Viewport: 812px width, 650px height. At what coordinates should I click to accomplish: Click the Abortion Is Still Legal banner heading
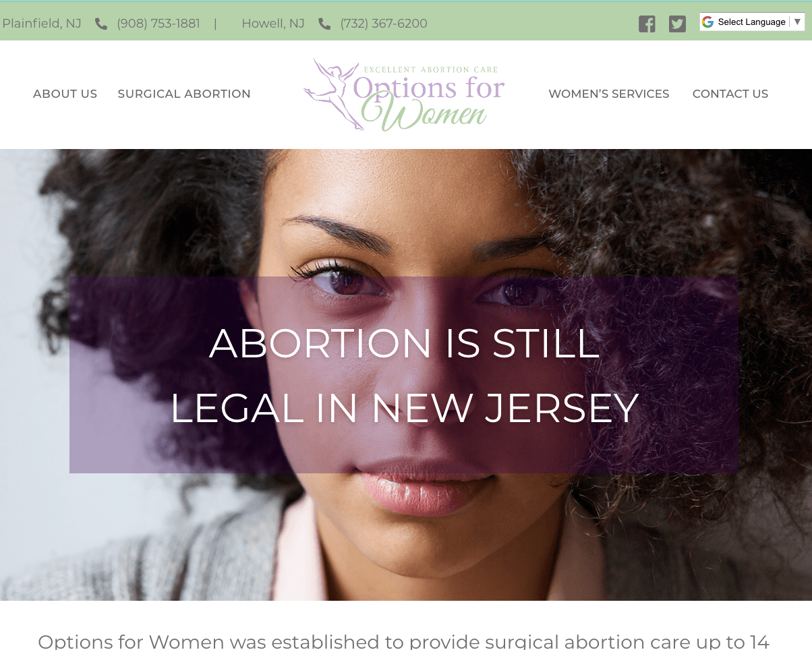(405, 375)
